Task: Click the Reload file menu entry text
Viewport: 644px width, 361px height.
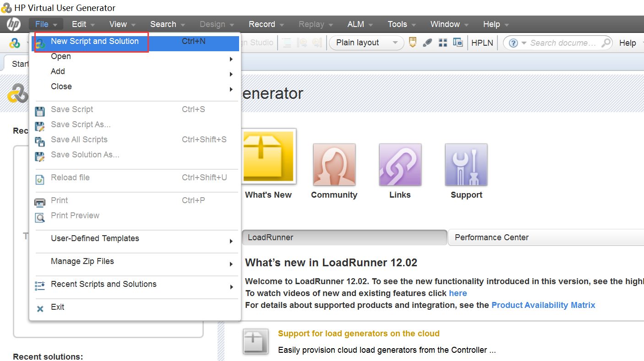Action: (x=70, y=178)
